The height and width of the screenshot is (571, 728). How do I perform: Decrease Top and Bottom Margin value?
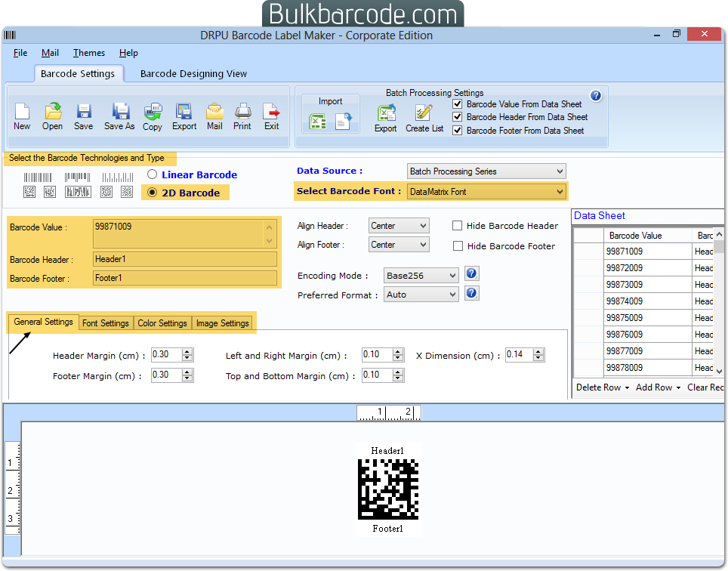pyautogui.click(x=398, y=378)
